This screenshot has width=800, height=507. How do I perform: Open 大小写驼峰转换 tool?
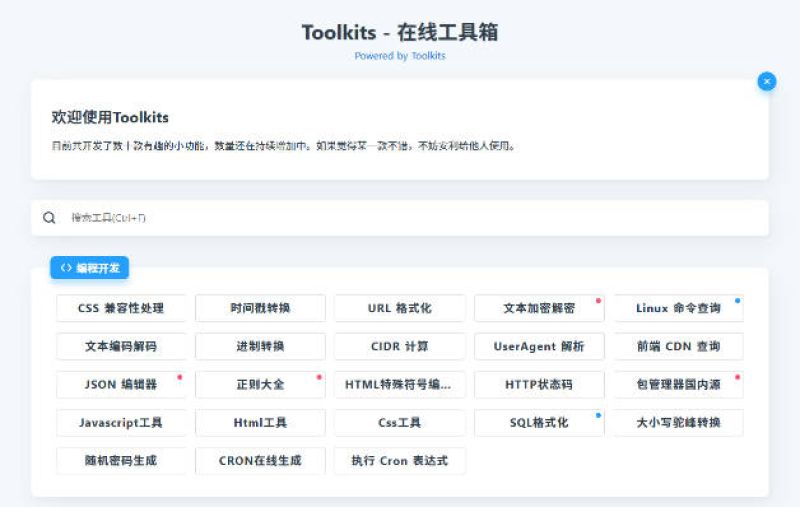click(x=679, y=423)
